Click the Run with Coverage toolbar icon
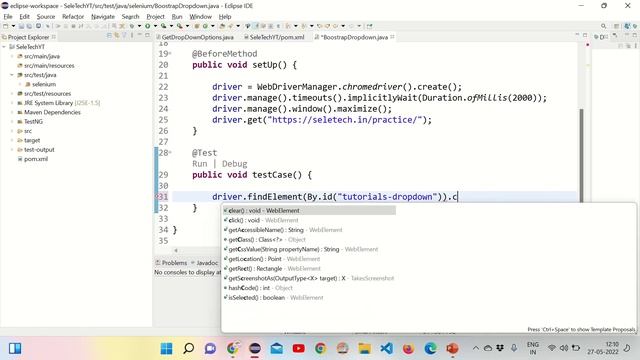640x360 pixels. click(x=163, y=26)
